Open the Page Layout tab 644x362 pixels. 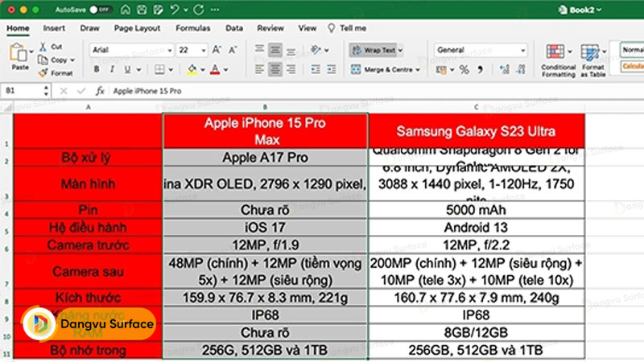click(x=137, y=28)
